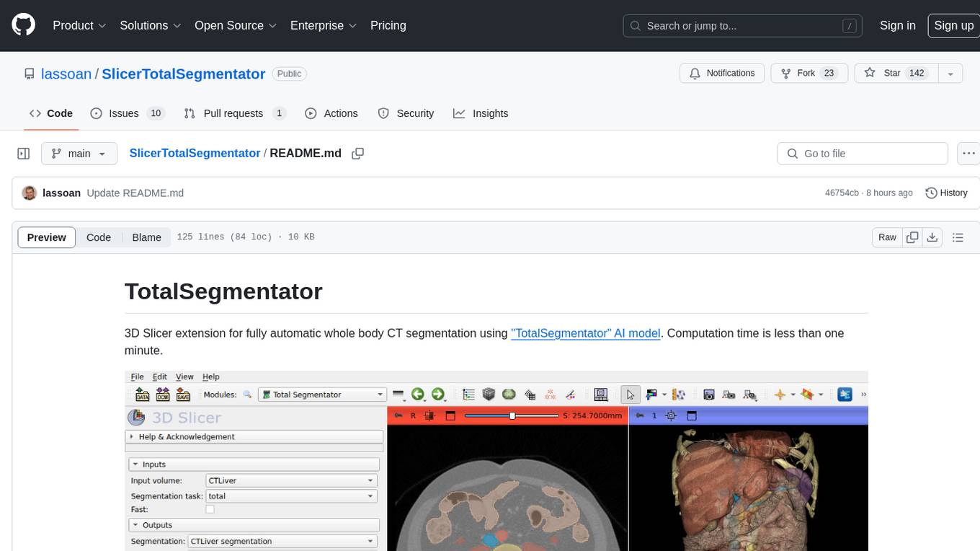Star the repository
This screenshot has width=980, height=551.
click(896, 73)
